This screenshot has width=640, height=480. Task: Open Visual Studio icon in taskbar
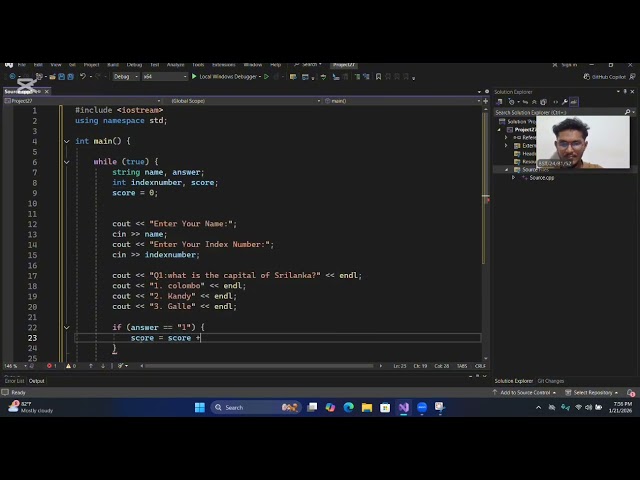(x=404, y=407)
